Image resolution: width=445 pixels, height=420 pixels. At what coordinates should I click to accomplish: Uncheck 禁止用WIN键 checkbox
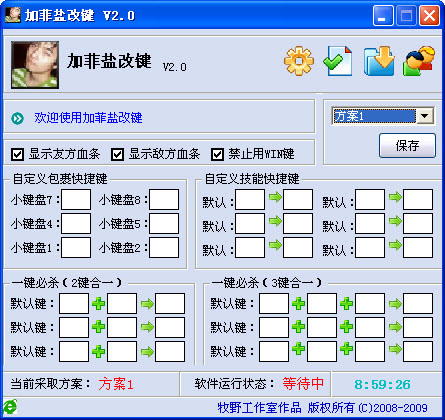click(x=217, y=154)
